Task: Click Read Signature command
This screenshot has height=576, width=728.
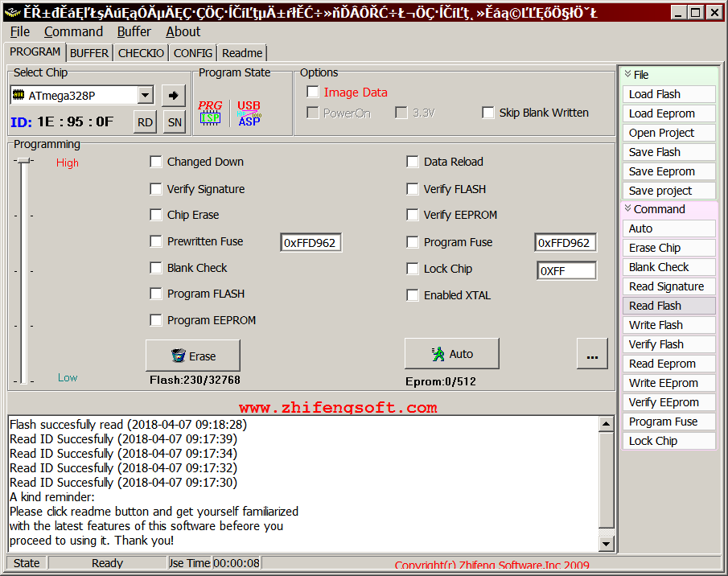Action: (x=668, y=286)
